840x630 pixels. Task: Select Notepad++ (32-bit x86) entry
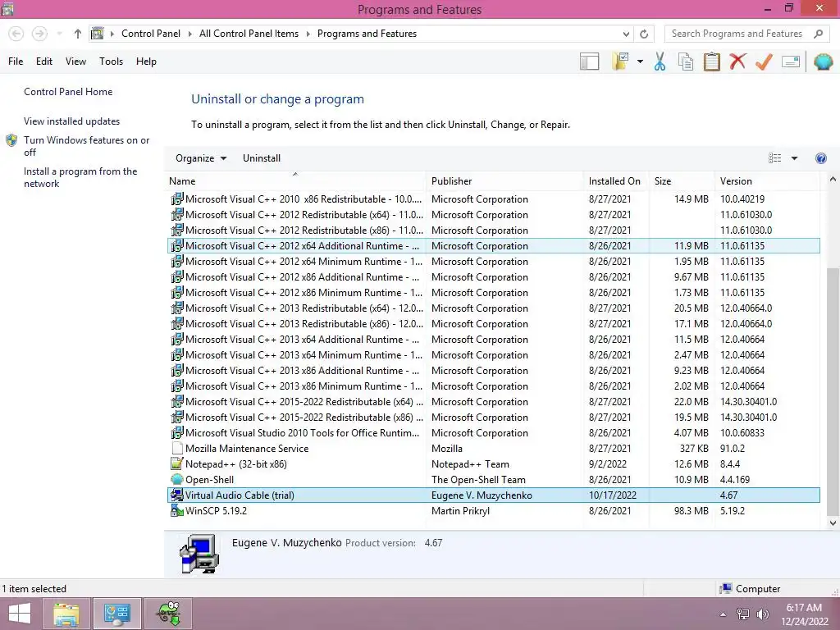(x=493, y=464)
